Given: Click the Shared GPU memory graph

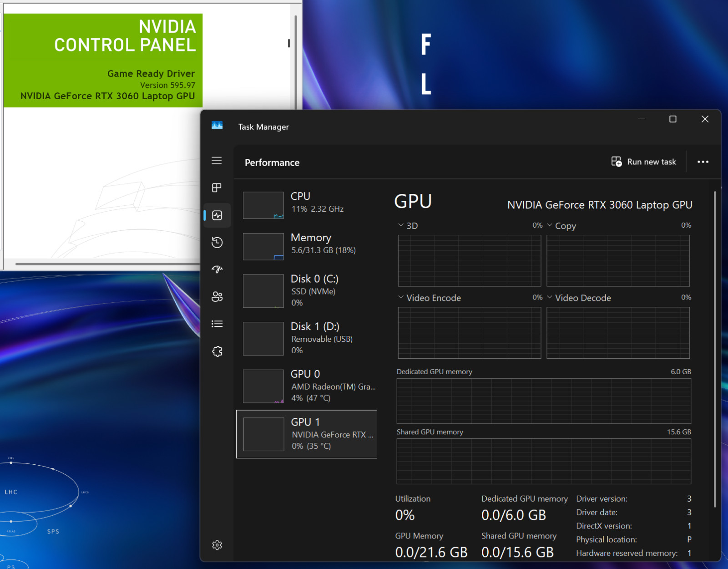Looking at the screenshot, I should (x=544, y=461).
